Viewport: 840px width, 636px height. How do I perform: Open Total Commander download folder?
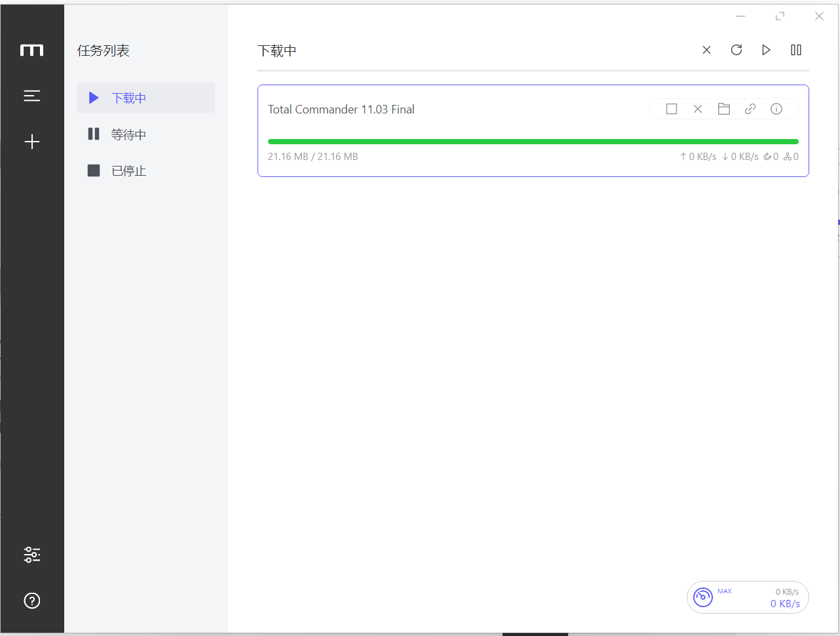pyautogui.click(x=724, y=109)
